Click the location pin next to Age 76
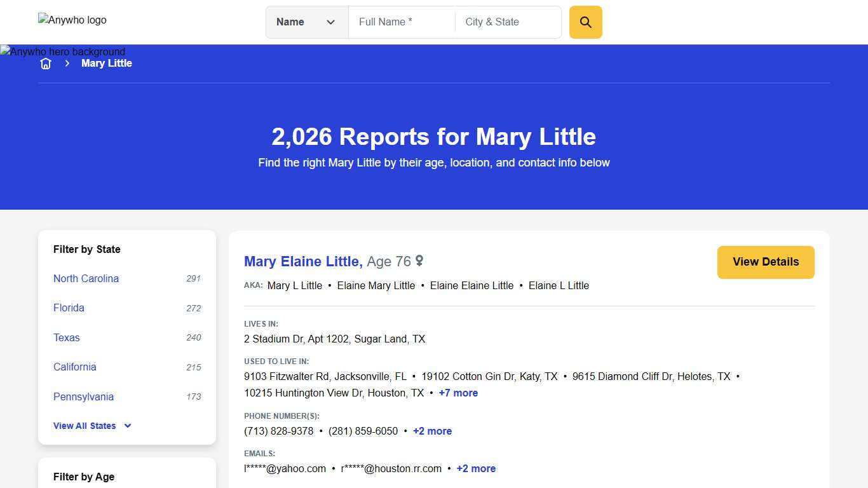Image resolution: width=868 pixels, height=488 pixels. (x=419, y=261)
